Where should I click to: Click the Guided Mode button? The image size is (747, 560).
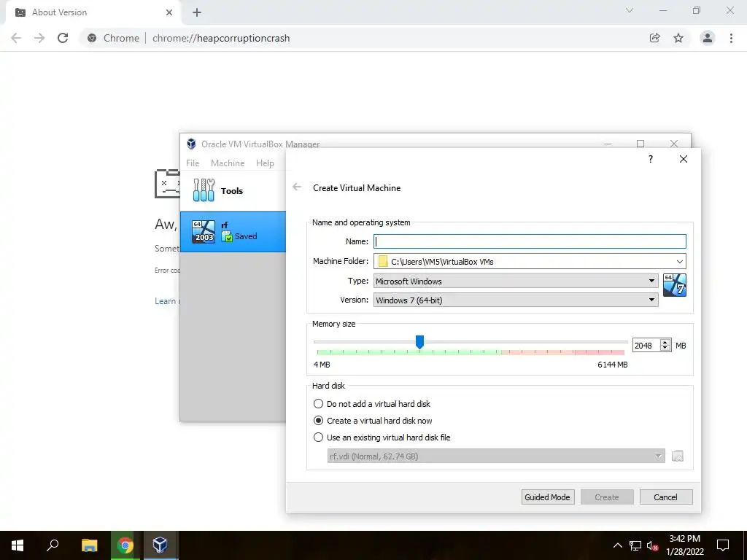548,497
